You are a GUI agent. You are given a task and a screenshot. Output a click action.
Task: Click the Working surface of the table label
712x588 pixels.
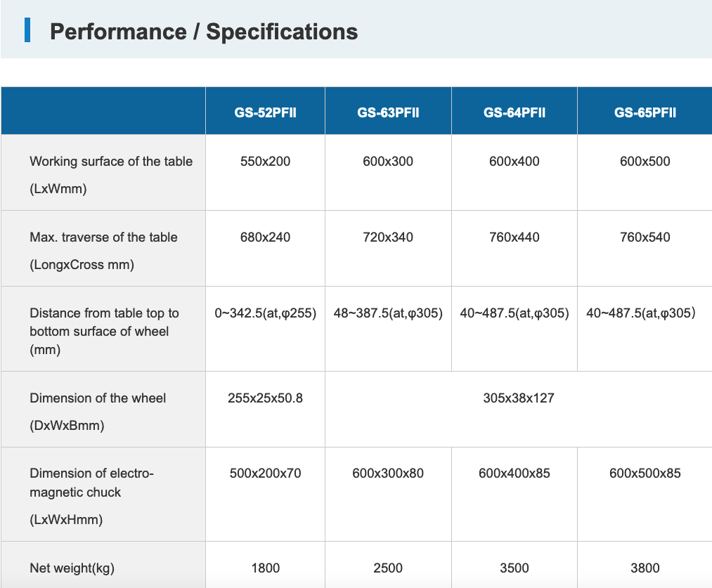110,162
